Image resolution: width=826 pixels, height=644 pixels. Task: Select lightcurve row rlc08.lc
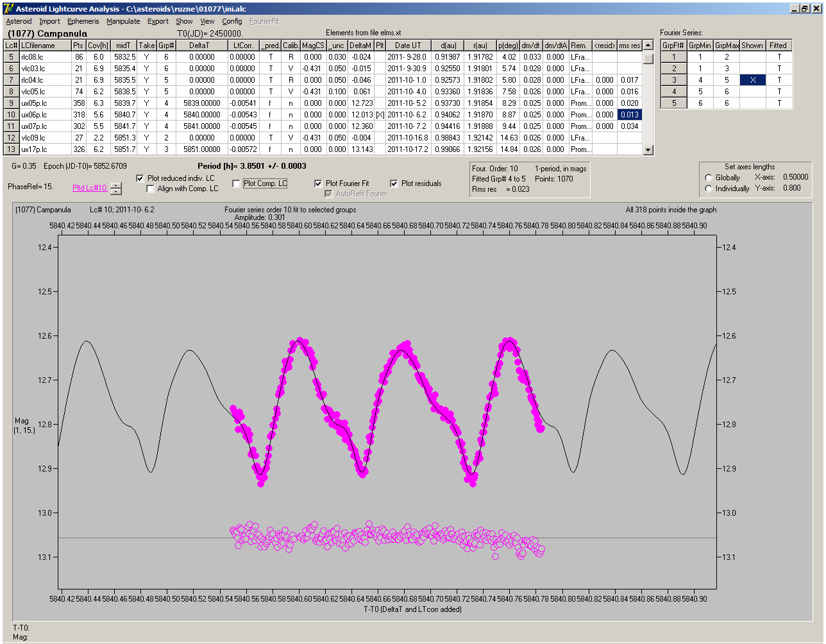(323, 57)
